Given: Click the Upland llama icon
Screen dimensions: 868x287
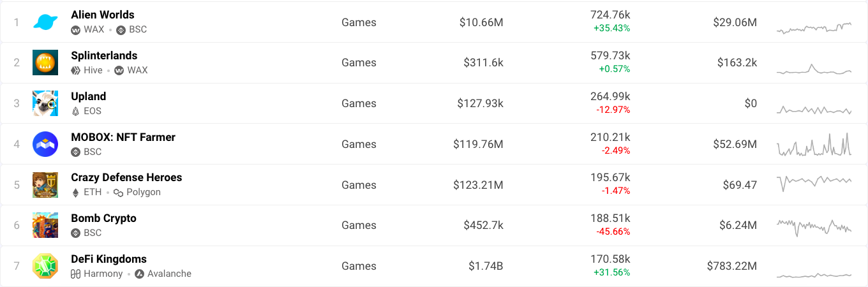Looking at the screenshot, I should click(45, 103).
